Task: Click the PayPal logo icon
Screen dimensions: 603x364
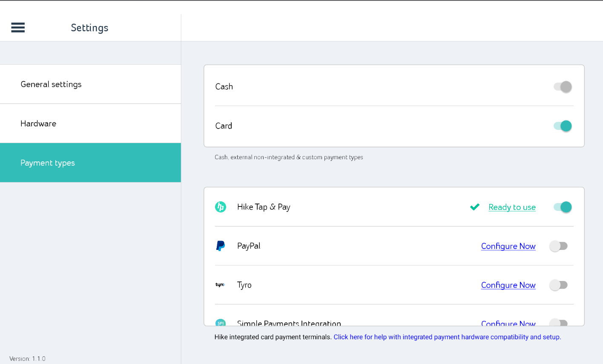Action: (220, 246)
